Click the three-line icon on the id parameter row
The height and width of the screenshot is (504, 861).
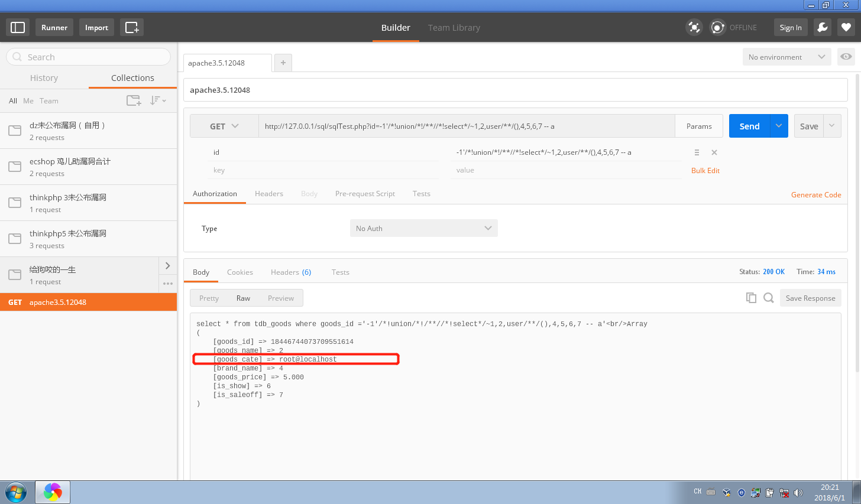point(697,152)
